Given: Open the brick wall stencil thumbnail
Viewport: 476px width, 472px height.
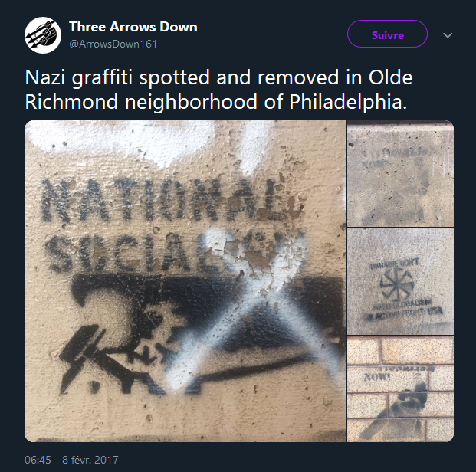Looking at the screenshot, I should 400,388.
